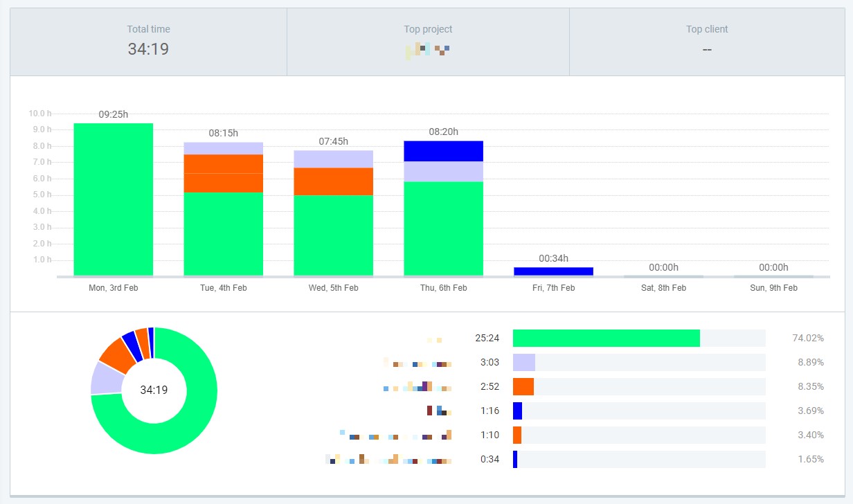Click the Top project summary card
The width and height of the screenshot is (853, 504).
pos(428,42)
